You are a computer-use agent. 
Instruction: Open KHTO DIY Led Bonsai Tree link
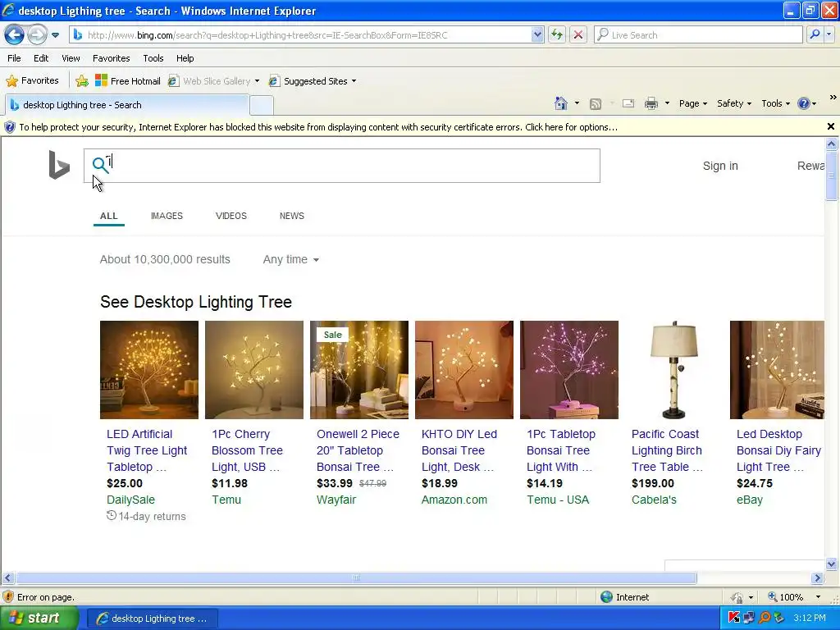[x=459, y=450]
